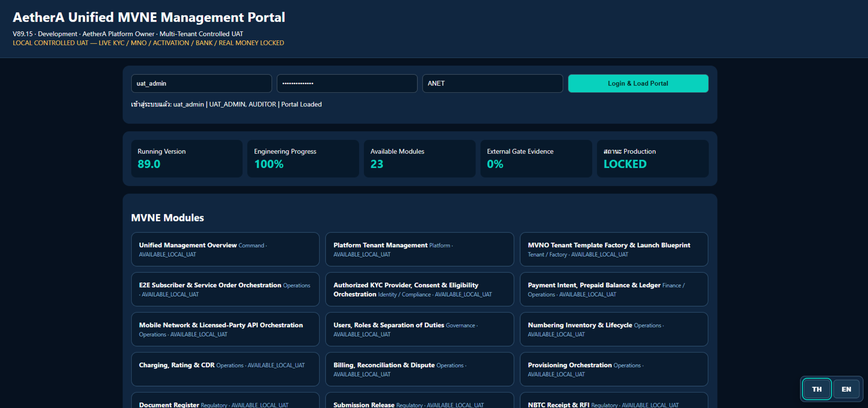Open Unified Management Overview module
This screenshot has width=868, height=408.
click(225, 249)
